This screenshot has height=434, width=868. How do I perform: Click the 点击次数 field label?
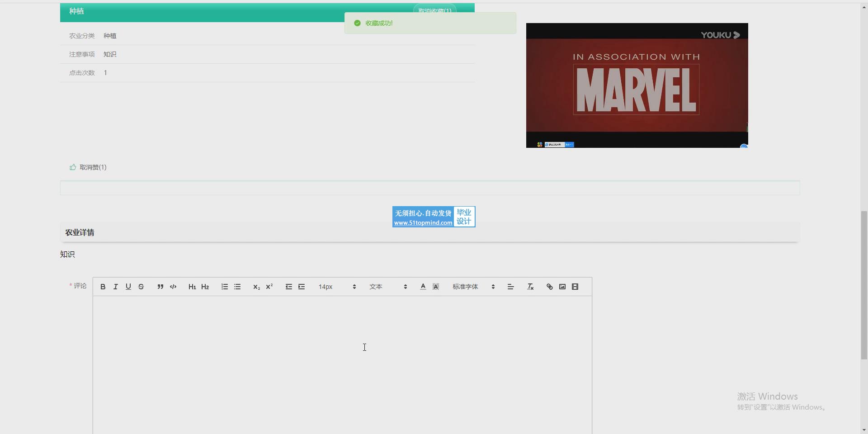point(82,73)
